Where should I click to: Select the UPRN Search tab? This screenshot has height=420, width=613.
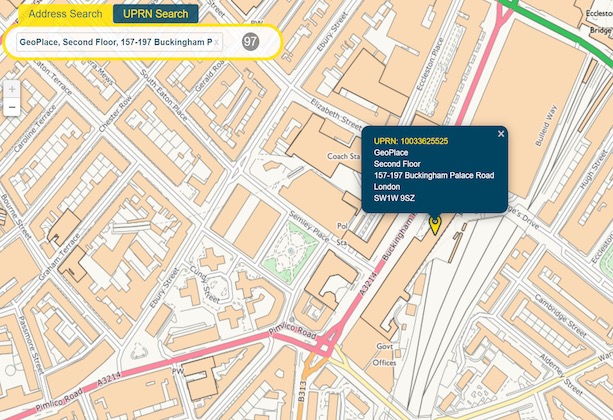155,14
